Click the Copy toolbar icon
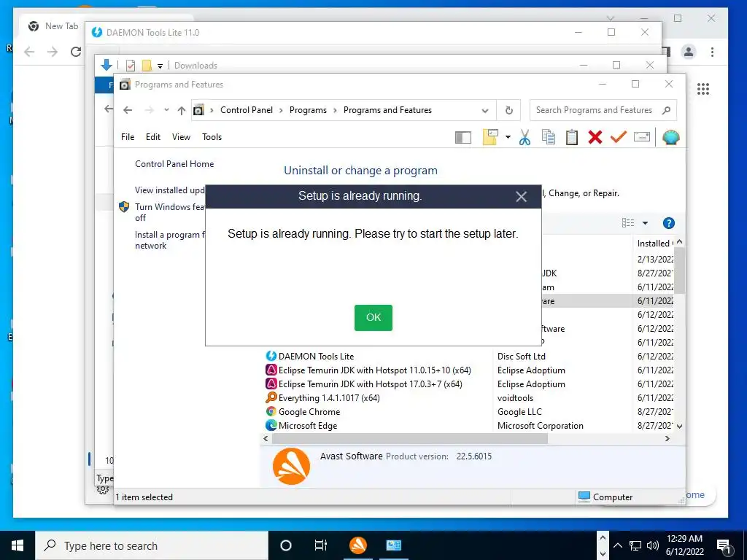The width and height of the screenshot is (747, 560). [x=549, y=137]
